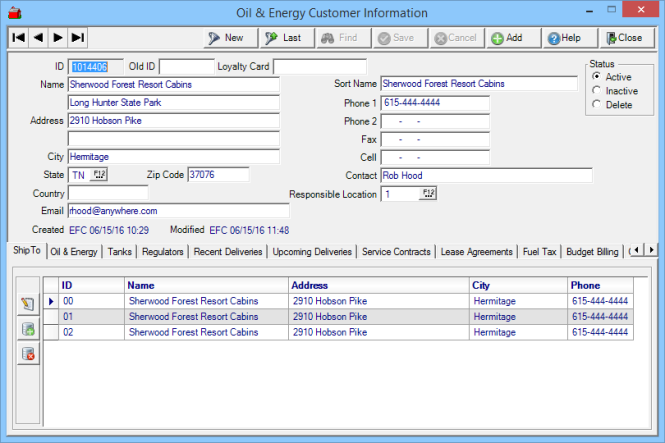Open the Responsible Location lookup
The image size is (665, 443).
pos(429,194)
